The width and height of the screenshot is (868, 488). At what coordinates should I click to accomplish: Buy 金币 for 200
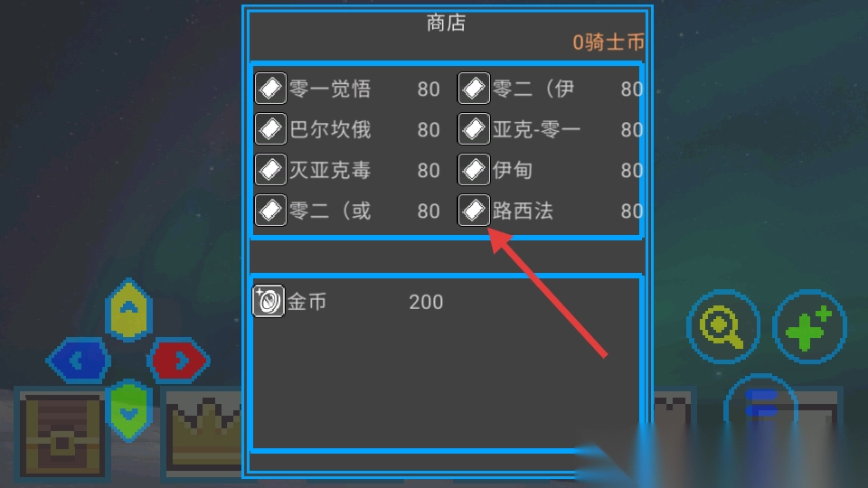(x=348, y=302)
